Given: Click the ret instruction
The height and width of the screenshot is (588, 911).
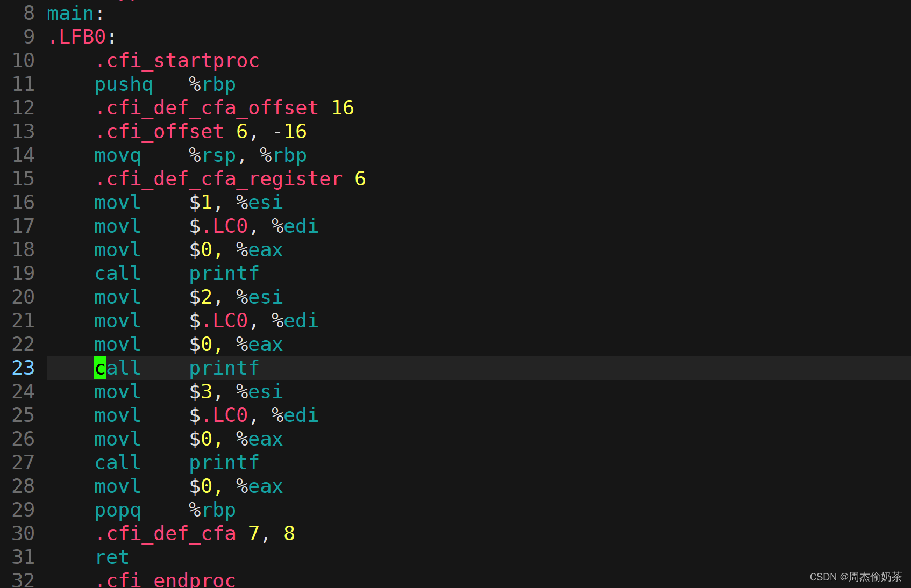Looking at the screenshot, I should tap(112, 557).
